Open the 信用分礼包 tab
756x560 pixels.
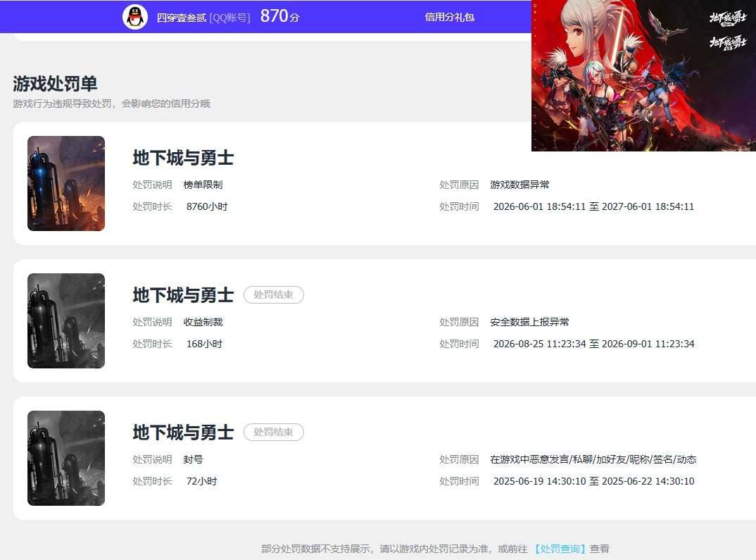tap(449, 17)
